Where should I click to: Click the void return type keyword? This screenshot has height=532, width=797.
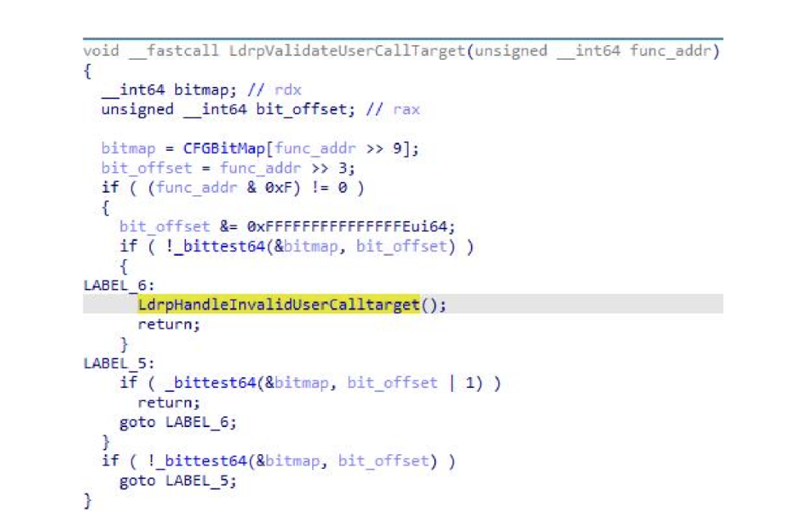(x=101, y=51)
